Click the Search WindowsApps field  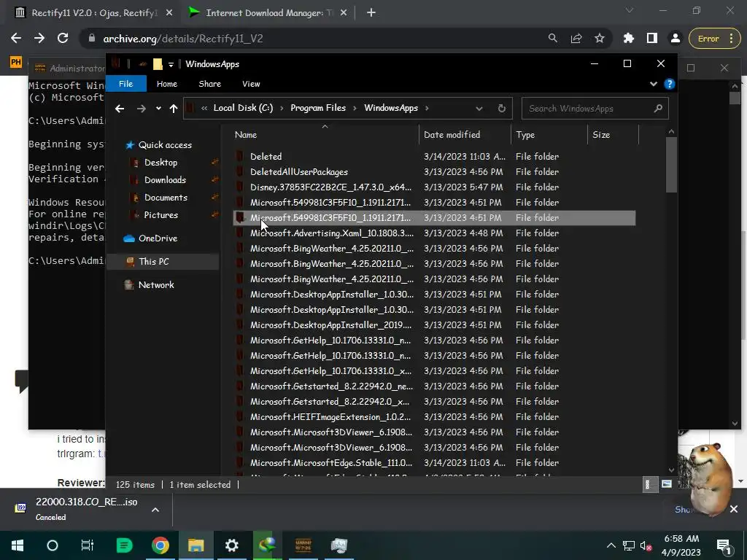pos(595,109)
